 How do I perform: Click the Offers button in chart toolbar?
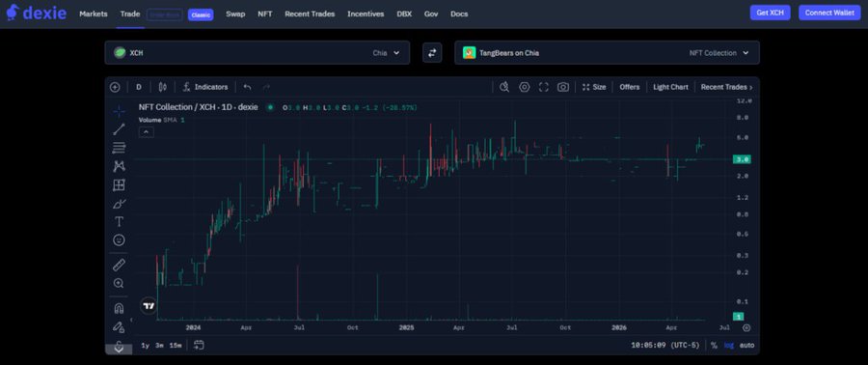tap(630, 87)
